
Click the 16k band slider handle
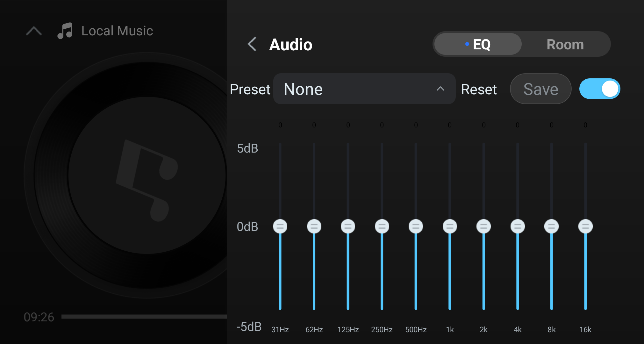click(585, 226)
